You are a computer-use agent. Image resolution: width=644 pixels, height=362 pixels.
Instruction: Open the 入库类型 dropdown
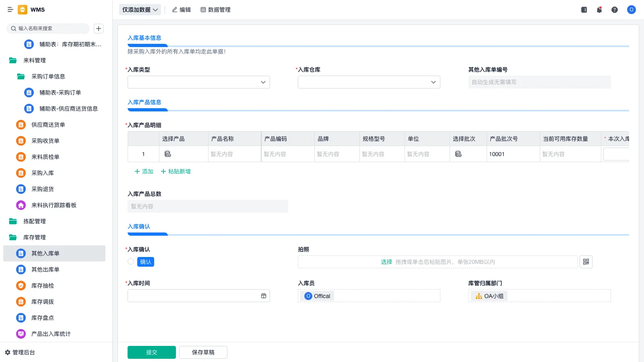tap(198, 82)
